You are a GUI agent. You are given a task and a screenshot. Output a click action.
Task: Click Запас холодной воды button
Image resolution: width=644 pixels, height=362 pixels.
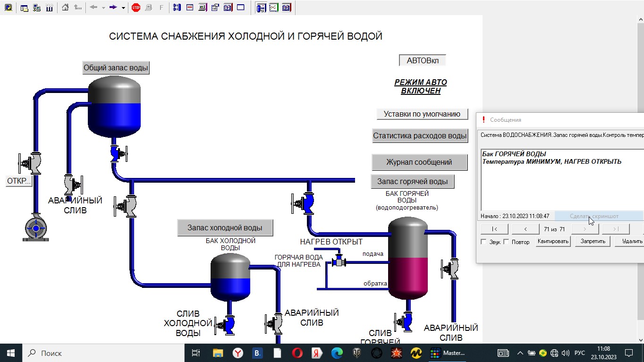(x=226, y=227)
